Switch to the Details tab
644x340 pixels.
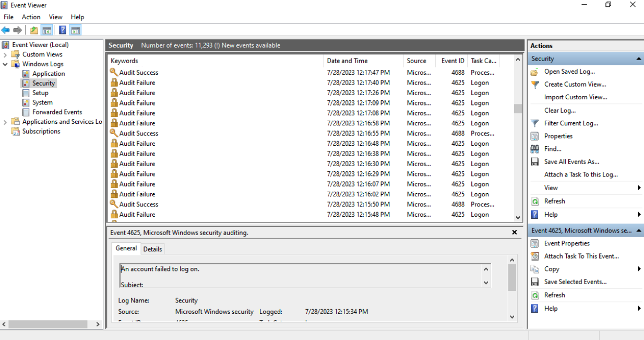152,249
